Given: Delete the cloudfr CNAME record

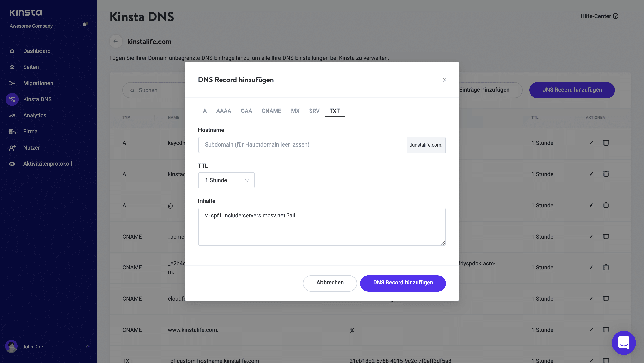Looking at the screenshot, I should click(606, 298).
